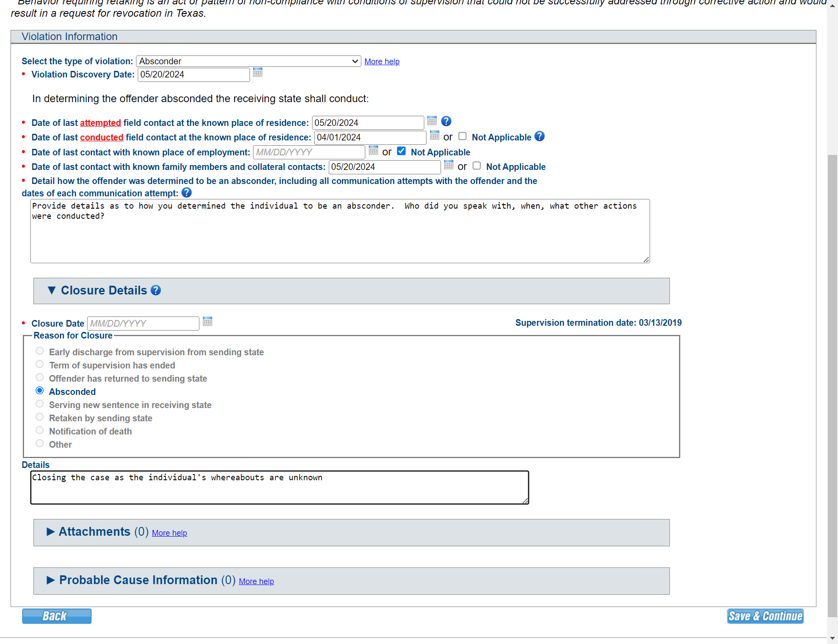Show help for absconder determination details

(x=187, y=193)
